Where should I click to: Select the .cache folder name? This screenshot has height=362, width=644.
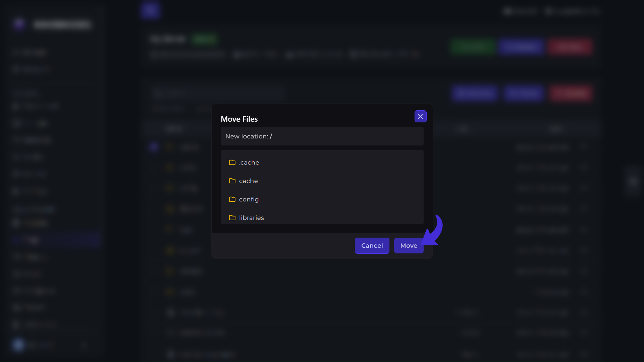click(x=249, y=162)
